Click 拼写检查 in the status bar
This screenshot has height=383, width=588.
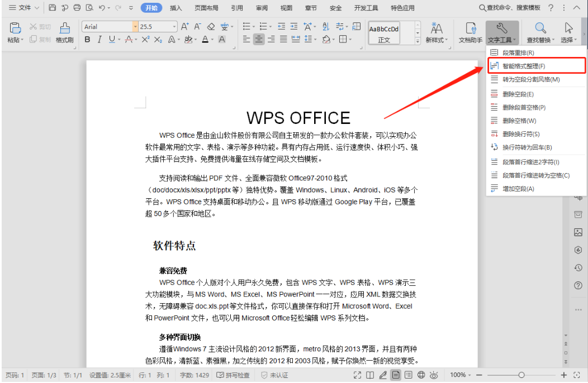tap(233, 375)
